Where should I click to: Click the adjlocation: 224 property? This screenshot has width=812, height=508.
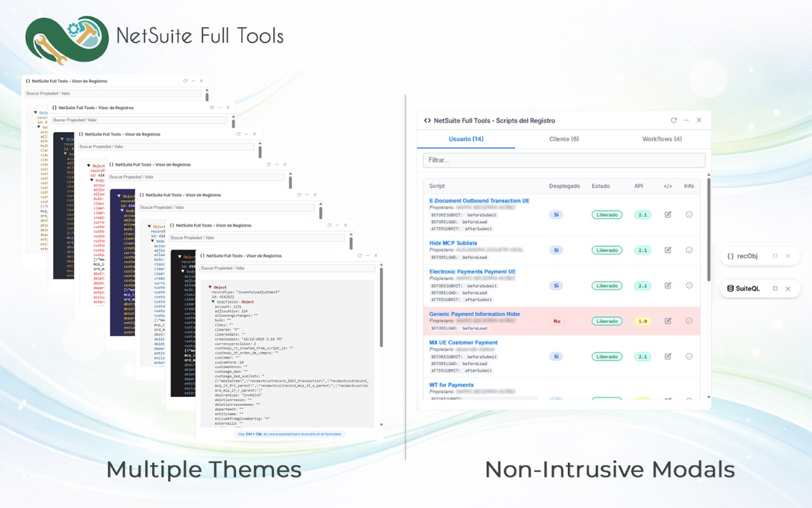pyautogui.click(x=232, y=311)
